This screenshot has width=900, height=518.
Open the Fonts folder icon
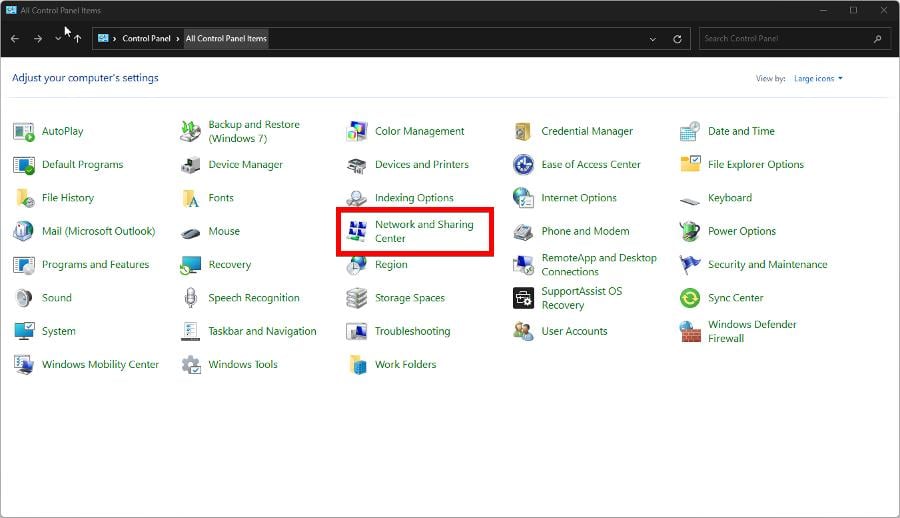pyautogui.click(x=190, y=198)
